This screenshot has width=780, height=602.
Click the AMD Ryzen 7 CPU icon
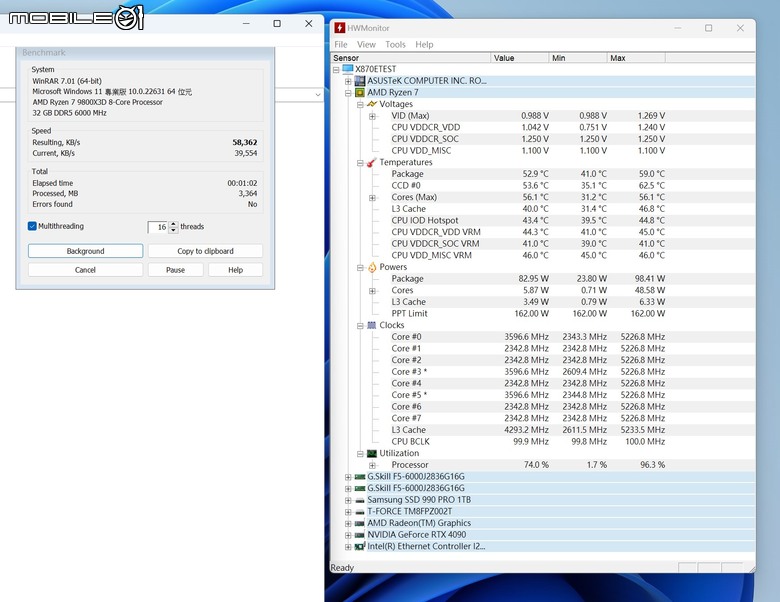click(360, 93)
